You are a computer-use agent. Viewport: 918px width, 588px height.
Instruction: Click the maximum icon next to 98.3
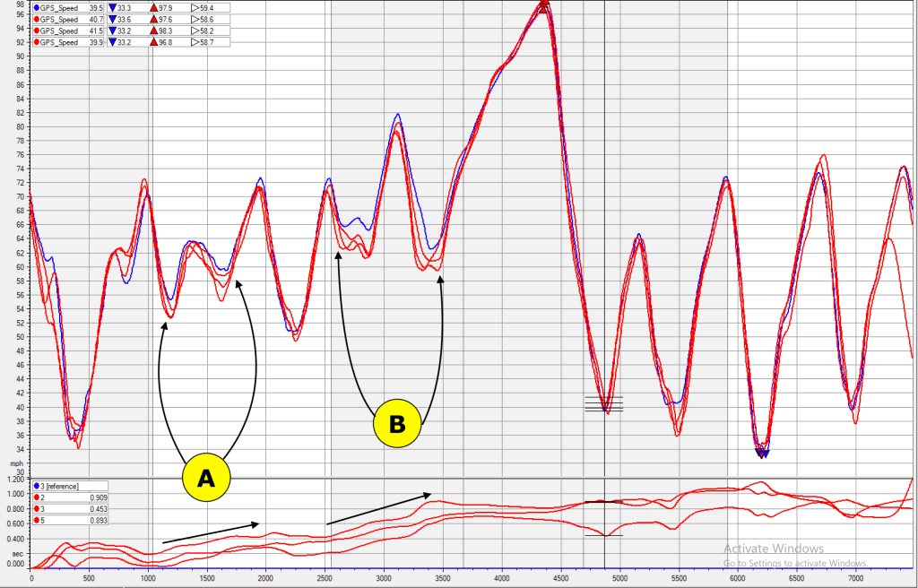point(153,30)
